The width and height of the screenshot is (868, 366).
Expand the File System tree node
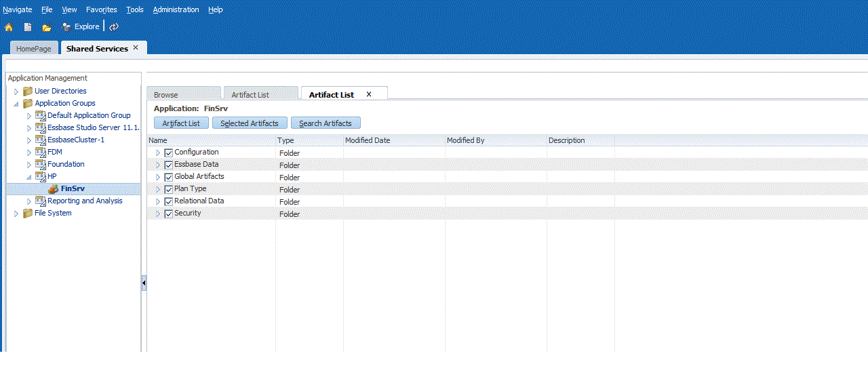[x=16, y=213]
